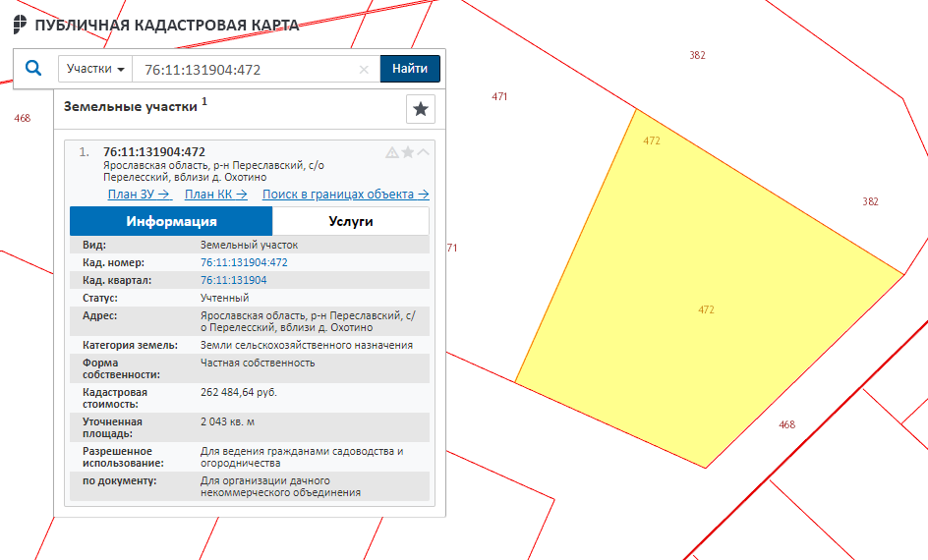Click the status value Учтенный
The width and height of the screenshot is (928, 560).
coord(224,298)
